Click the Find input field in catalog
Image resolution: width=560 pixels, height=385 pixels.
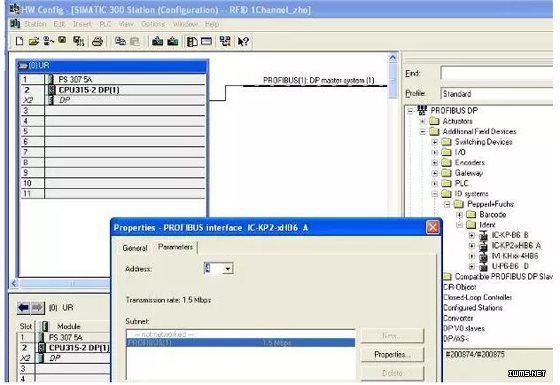(x=496, y=73)
